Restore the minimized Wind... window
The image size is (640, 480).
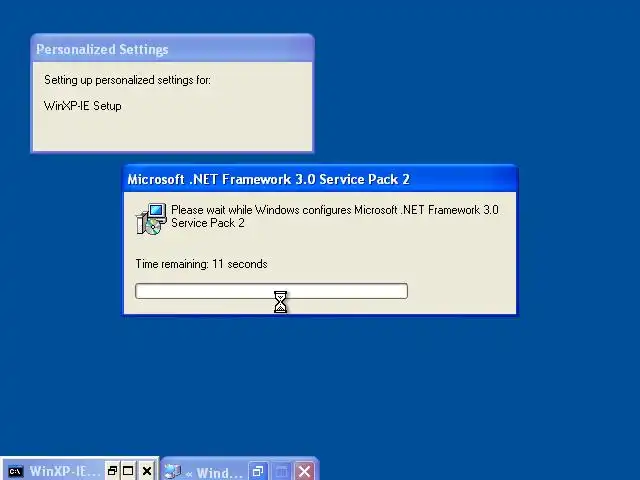pyautogui.click(x=258, y=471)
